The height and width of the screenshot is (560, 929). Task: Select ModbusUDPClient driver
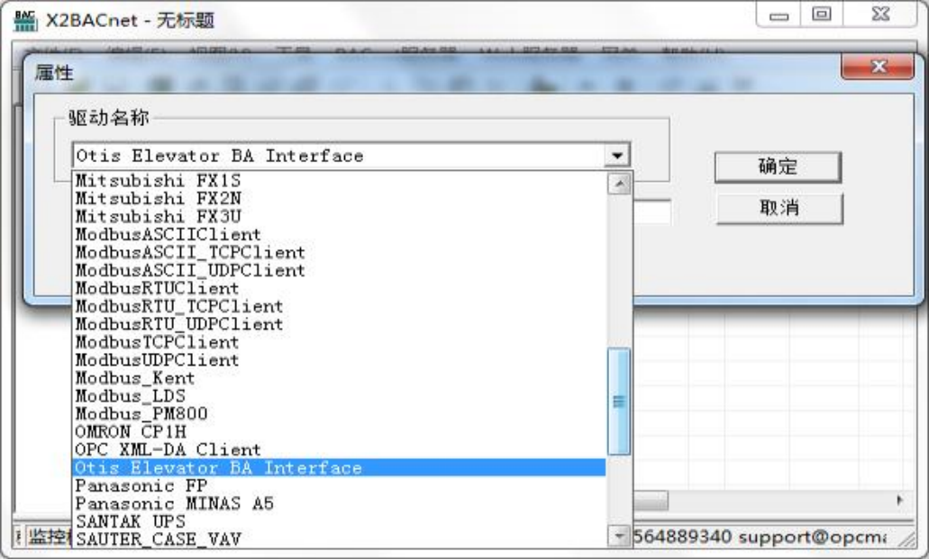(339, 360)
